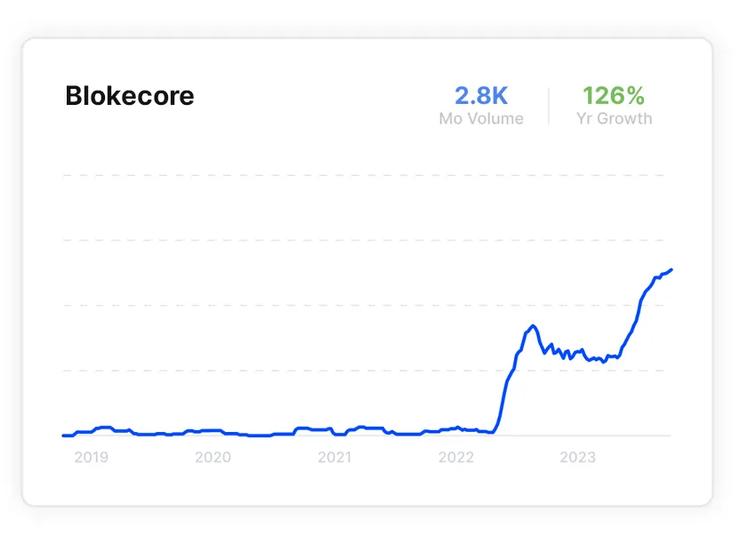This screenshot has height=560, width=740.
Task: Click the trend line start near 2019
Action: pyautogui.click(x=64, y=436)
